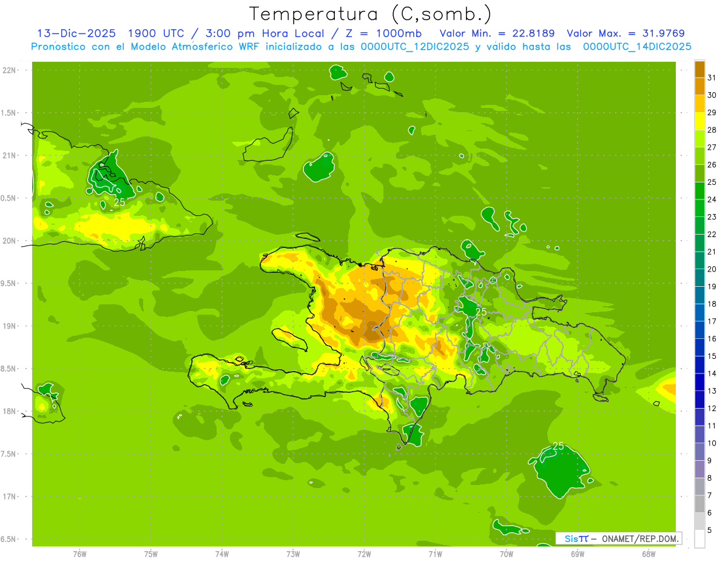Click the legend label '31'
Screen dimensions: 728x562
712,78
